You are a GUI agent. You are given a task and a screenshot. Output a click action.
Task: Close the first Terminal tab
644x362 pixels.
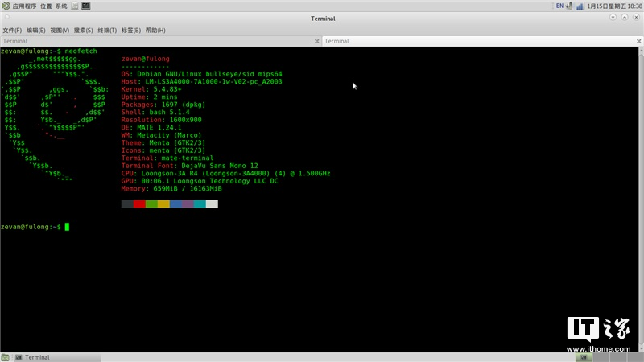tap(316, 41)
